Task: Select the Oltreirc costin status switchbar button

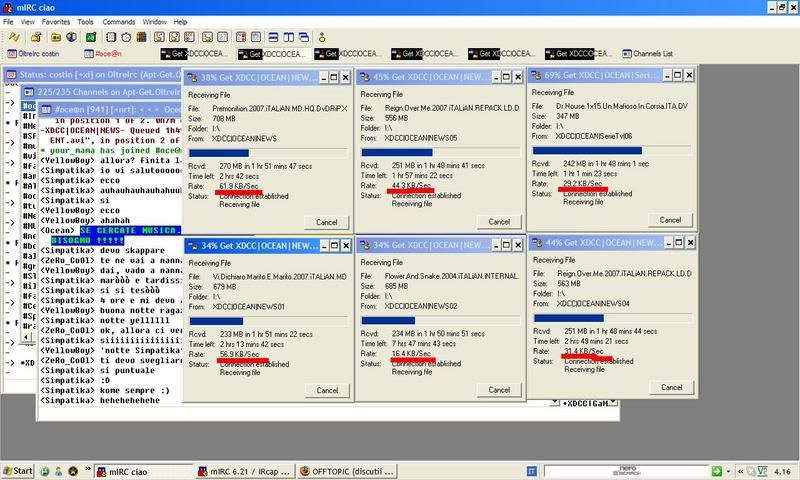Action: click(x=35, y=53)
